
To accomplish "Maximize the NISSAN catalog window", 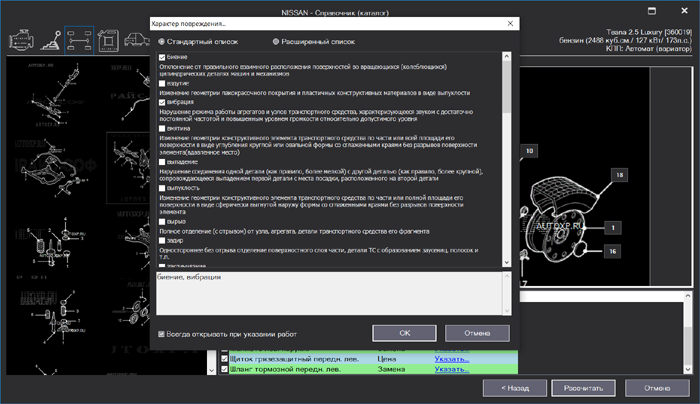I will (x=652, y=11).
